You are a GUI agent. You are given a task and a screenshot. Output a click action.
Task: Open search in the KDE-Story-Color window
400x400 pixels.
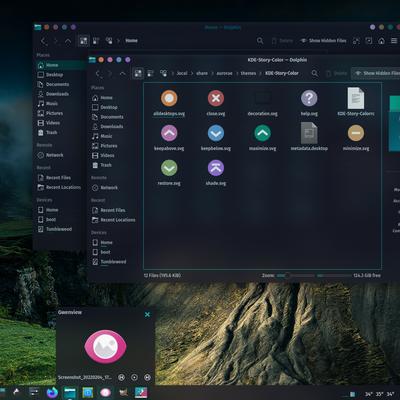click(x=314, y=73)
